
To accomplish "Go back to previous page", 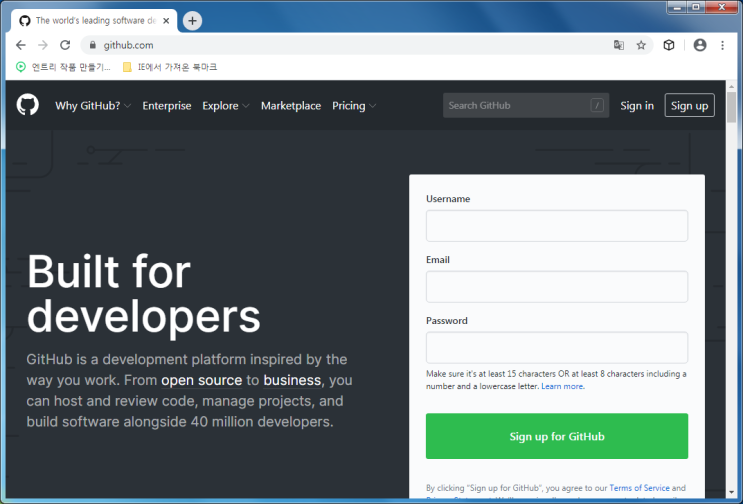I will click(21, 45).
